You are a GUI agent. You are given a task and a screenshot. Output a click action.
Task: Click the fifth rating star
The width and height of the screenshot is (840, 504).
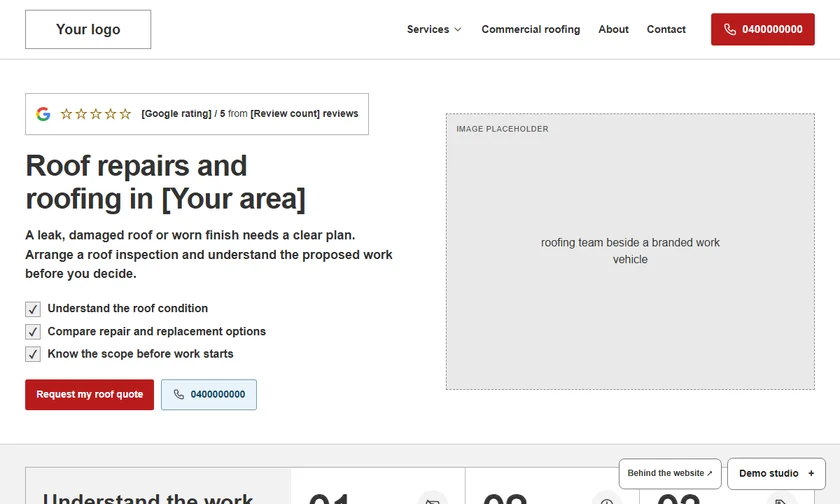125,114
